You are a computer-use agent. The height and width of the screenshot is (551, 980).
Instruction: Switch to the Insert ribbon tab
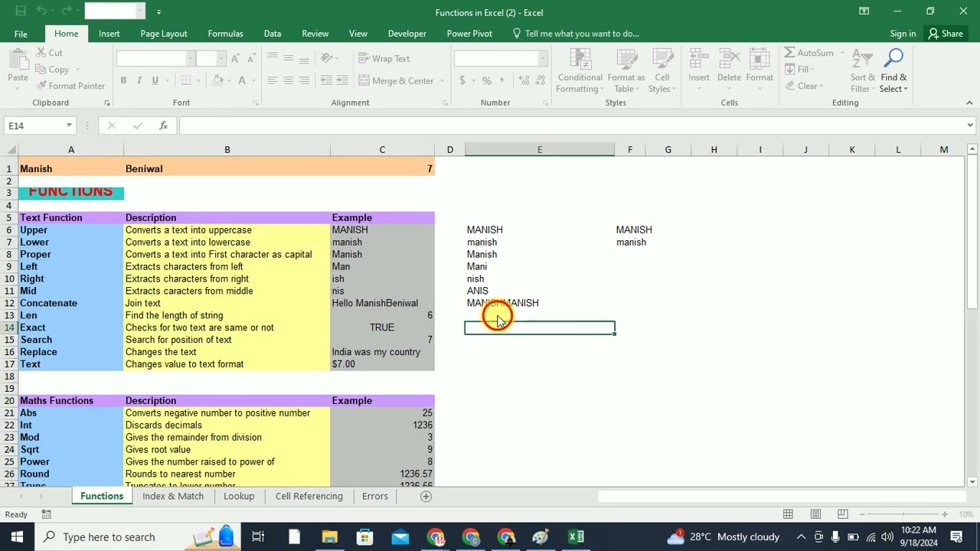109,34
